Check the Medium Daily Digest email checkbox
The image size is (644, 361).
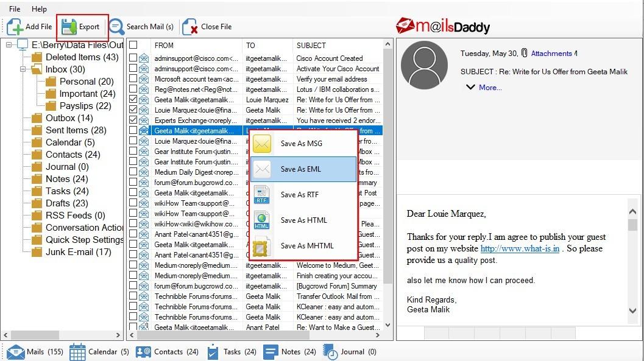133,171
